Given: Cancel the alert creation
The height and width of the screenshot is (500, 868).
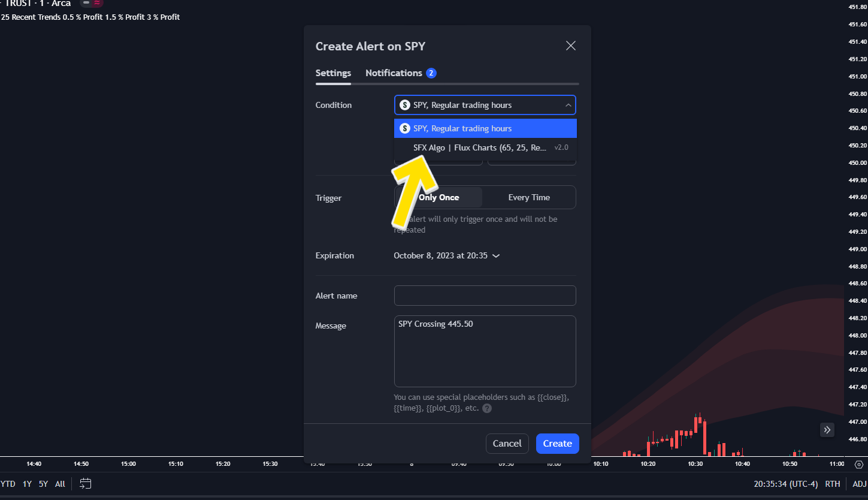Looking at the screenshot, I should click(x=507, y=444).
